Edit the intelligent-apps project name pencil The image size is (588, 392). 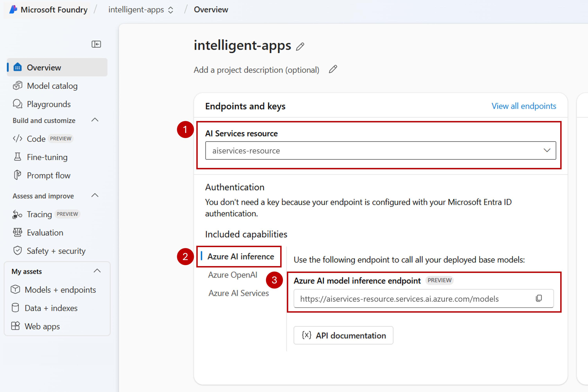[300, 47]
